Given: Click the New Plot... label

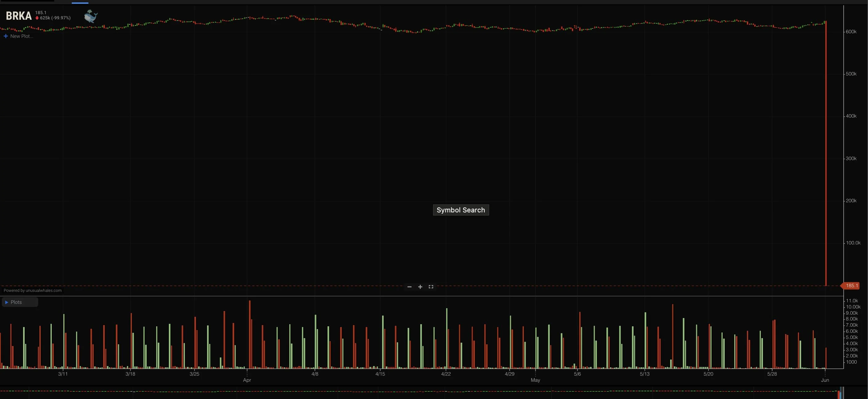Looking at the screenshot, I should point(22,36).
